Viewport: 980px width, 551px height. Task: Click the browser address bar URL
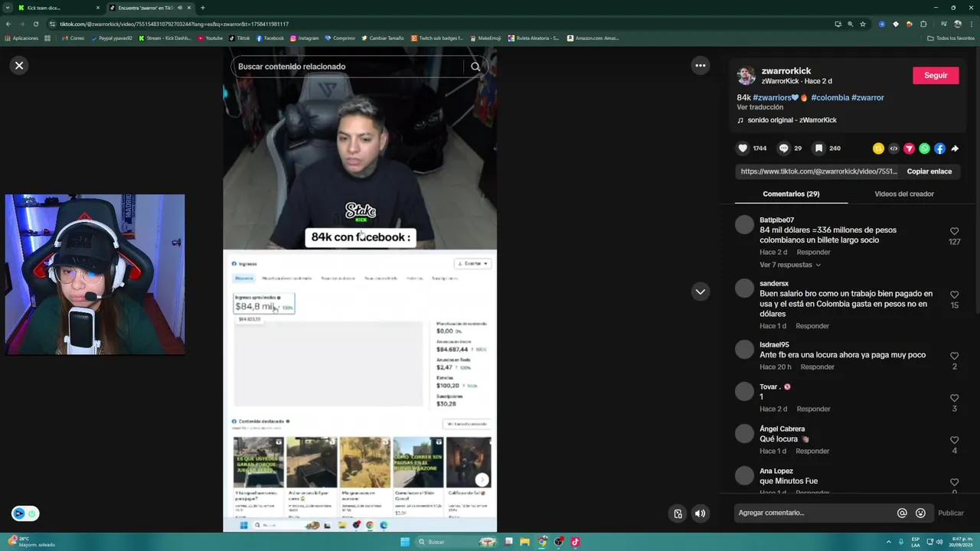pos(174,24)
